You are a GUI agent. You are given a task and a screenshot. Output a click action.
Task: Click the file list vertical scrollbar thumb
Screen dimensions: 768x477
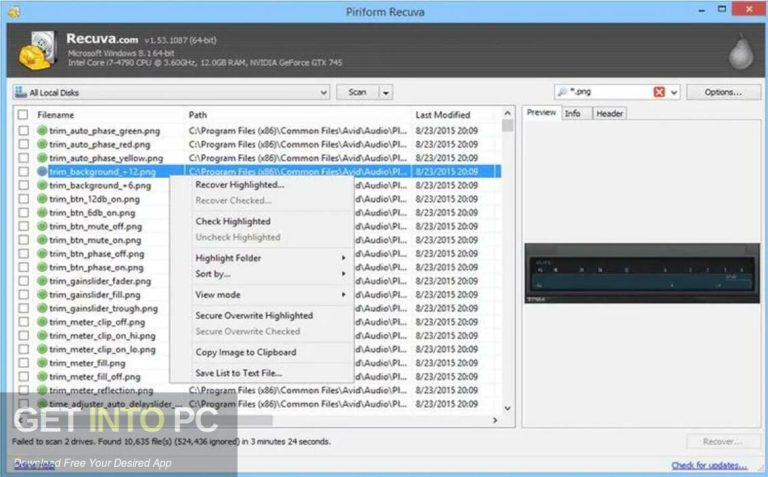pyautogui.click(x=508, y=127)
